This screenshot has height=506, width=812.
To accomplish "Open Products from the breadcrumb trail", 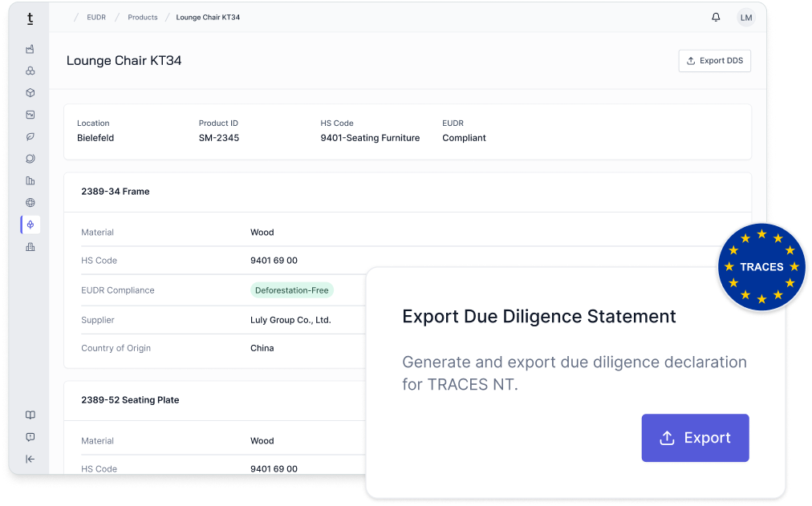I will click(x=142, y=17).
